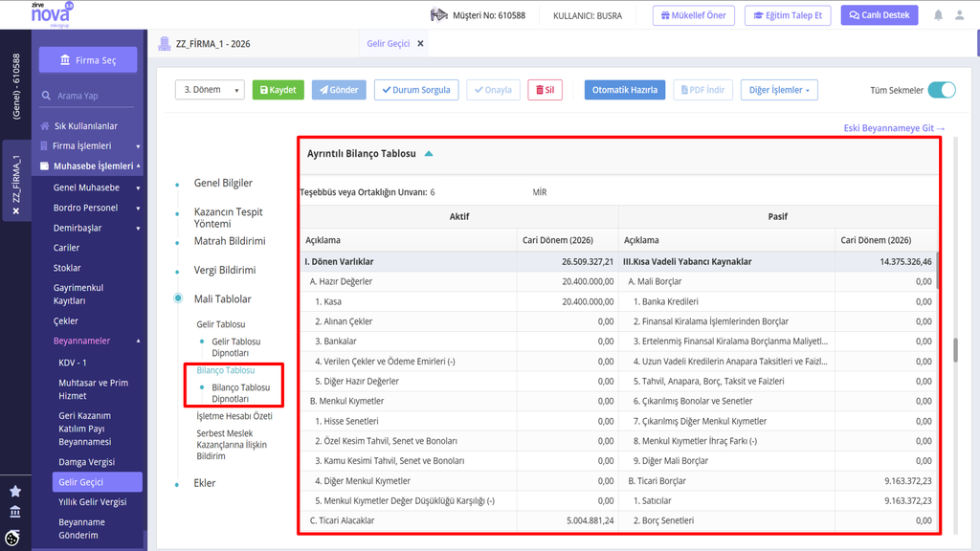Screen dimensions: 980x551
Task: Click the Gönder button
Action: coord(339,90)
